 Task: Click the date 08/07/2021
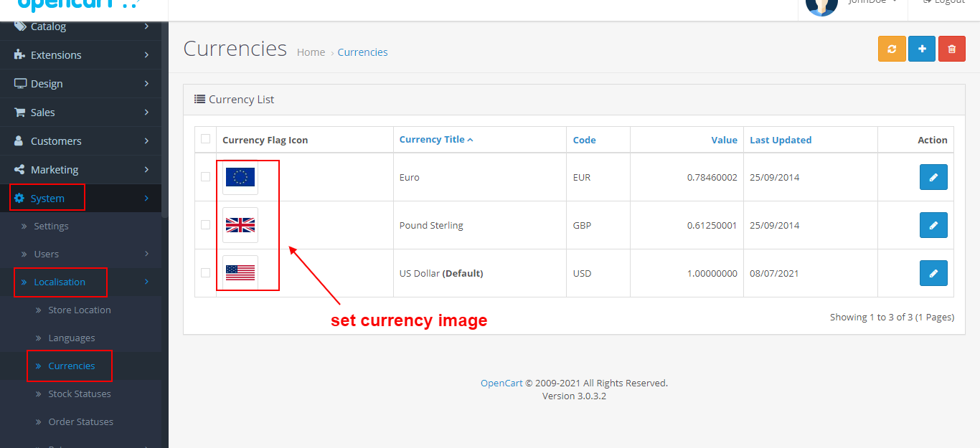point(774,273)
